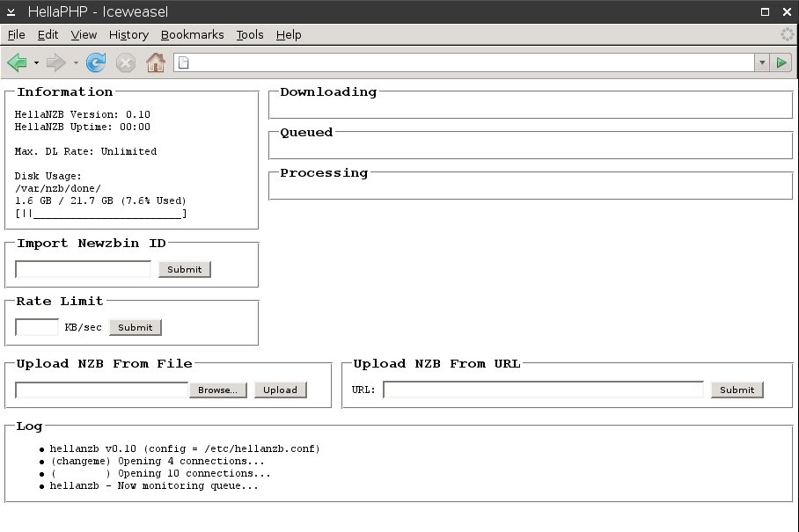799x532 pixels.
Task: Click the 'KB/sec' unit label
Action: pyautogui.click(x=83, y=327)
